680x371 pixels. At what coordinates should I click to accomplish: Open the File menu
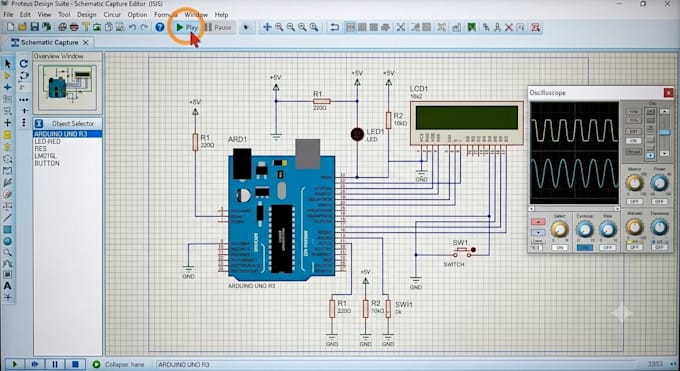coord(8,14)
